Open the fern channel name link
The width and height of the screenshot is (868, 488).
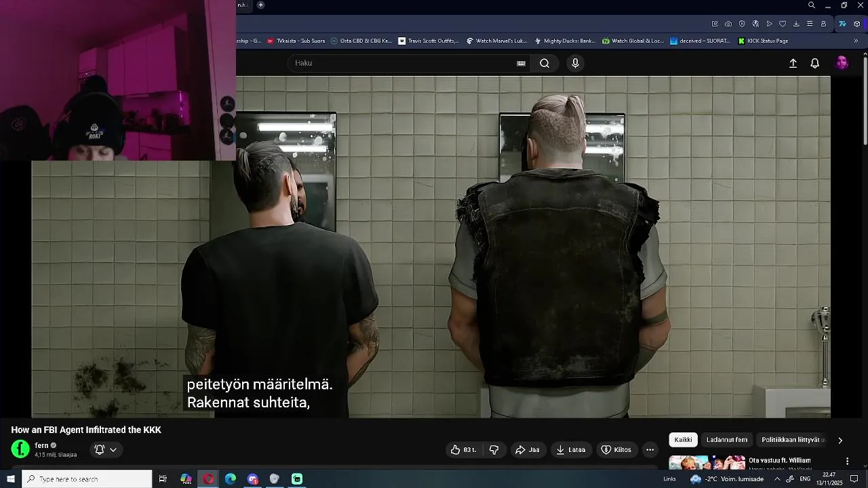point(41,445)
